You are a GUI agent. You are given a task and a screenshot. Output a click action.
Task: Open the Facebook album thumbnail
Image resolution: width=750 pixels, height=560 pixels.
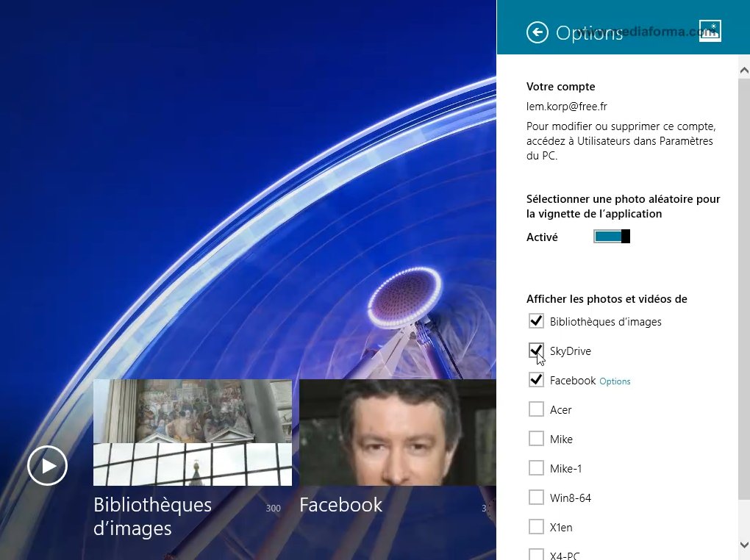tap(397, 432)
